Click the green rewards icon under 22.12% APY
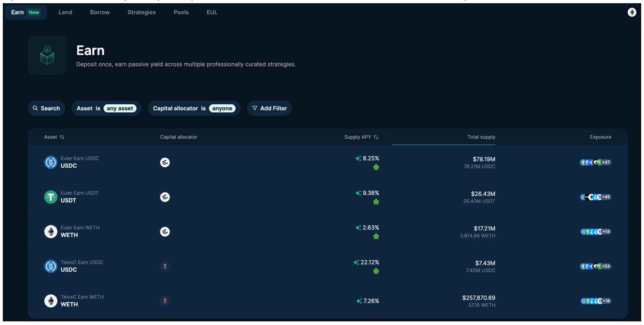644x325 pixels. [x=376, y=271]
